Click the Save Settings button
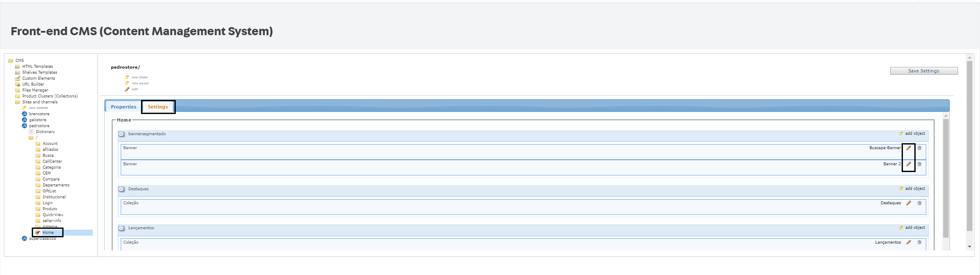 point(924,71)
